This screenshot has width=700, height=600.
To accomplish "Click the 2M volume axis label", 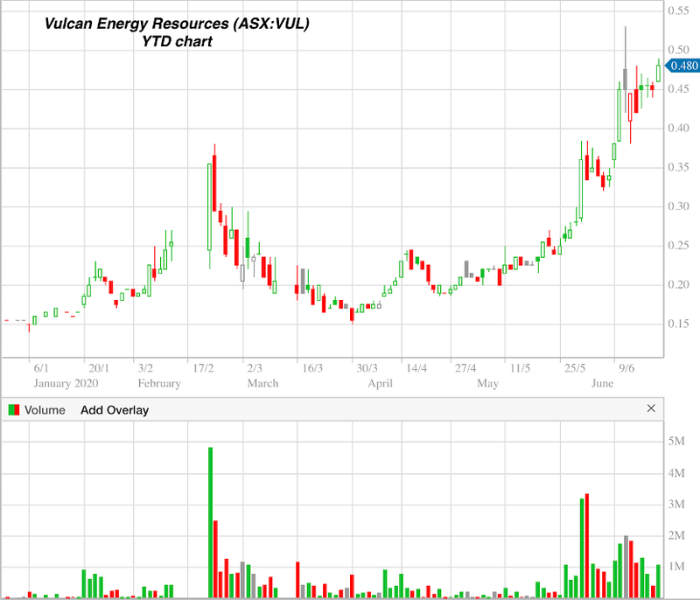I will (x=676, y=536).
